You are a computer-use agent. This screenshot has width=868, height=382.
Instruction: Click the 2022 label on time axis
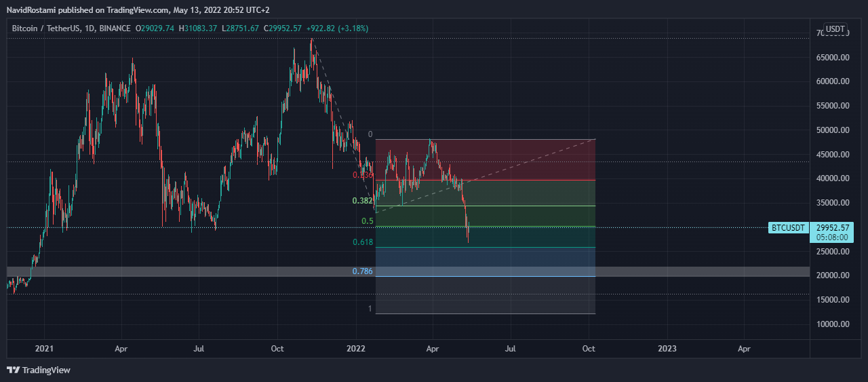[355, 349]
